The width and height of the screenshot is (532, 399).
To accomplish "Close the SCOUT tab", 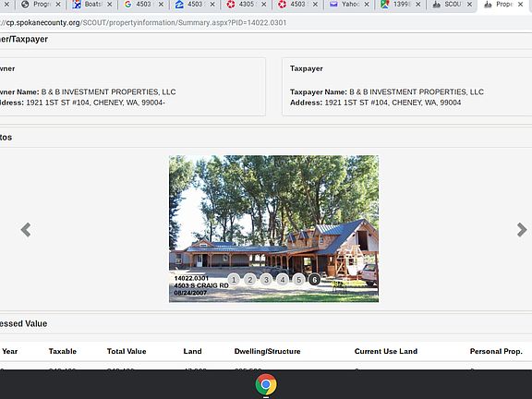I will point(469,5).
